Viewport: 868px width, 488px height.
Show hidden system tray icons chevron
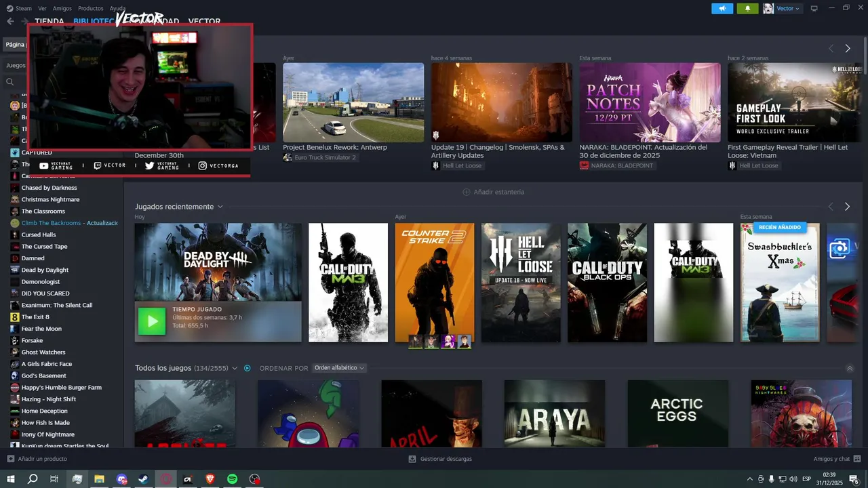tap(749, 479)
